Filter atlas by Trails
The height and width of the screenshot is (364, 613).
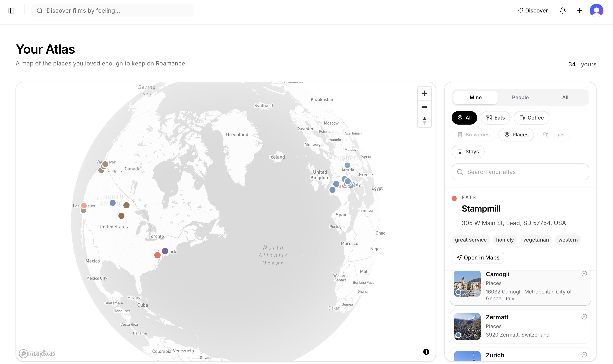coord(553,135)
